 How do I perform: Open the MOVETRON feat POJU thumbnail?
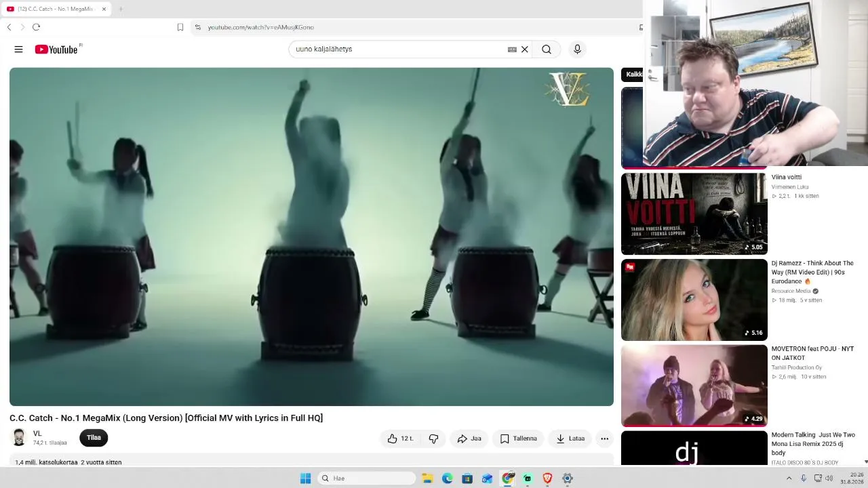coord(694,386)
